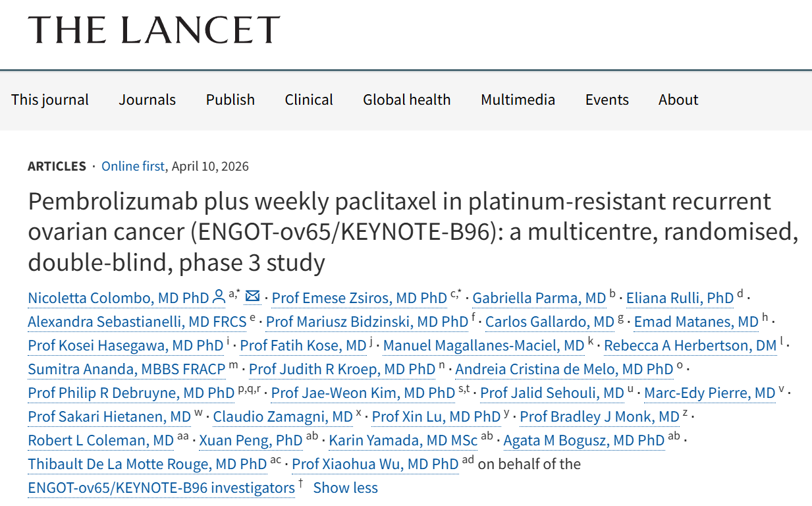The height and width of the screenshot is (506, 812).
Task: Click the author profile icon beside Nicoletta Colombo
Action: click(219, 298)
